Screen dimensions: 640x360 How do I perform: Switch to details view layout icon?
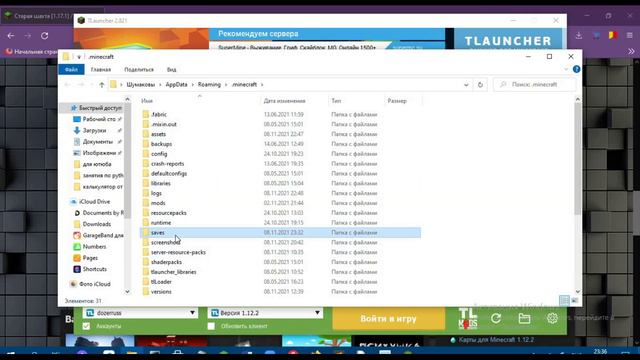564,301
